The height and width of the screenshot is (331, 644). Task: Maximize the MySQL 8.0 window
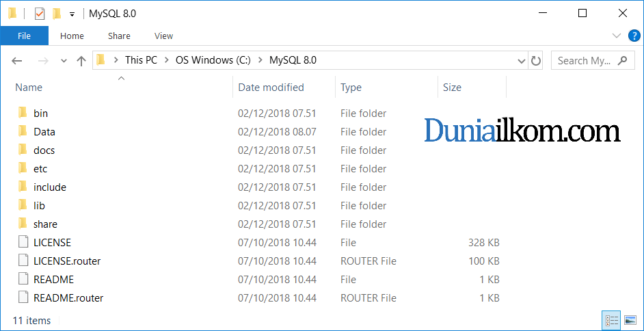(x=582, y=13)
